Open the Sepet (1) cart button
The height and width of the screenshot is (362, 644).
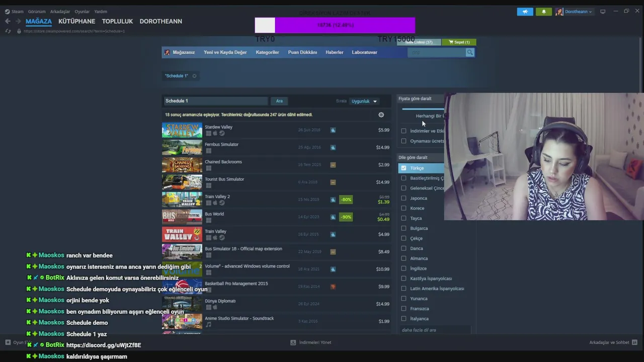coord(459,42)
